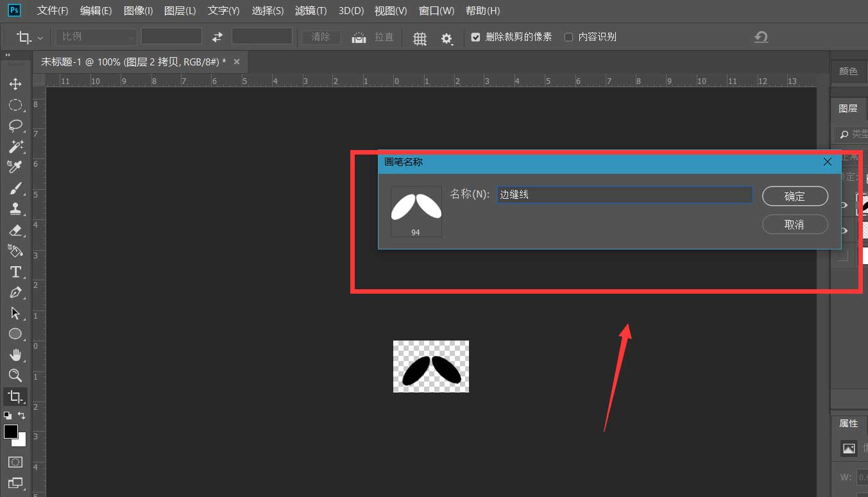Select the Path Selection arrow tool
The width and height of the screenshot is (868, 497).
click(x=15, y=313)
